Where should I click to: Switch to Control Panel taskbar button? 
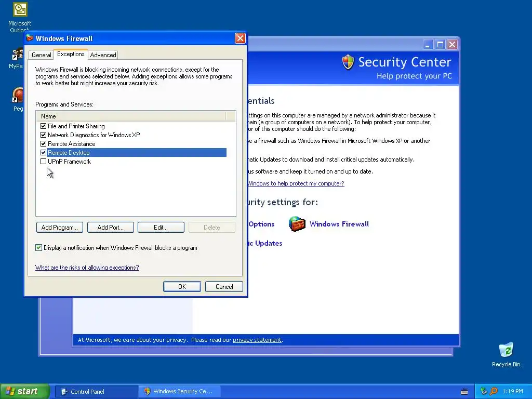pyautogui.click(x=96, y=392)
